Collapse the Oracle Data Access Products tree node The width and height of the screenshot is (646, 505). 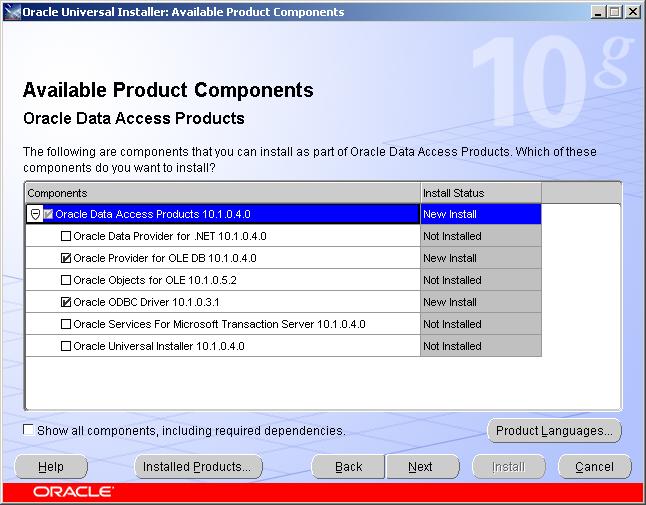[x=35, y=214]
